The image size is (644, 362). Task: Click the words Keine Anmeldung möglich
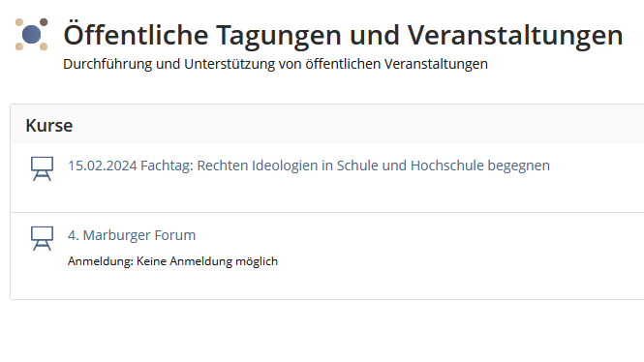(207, 261)
